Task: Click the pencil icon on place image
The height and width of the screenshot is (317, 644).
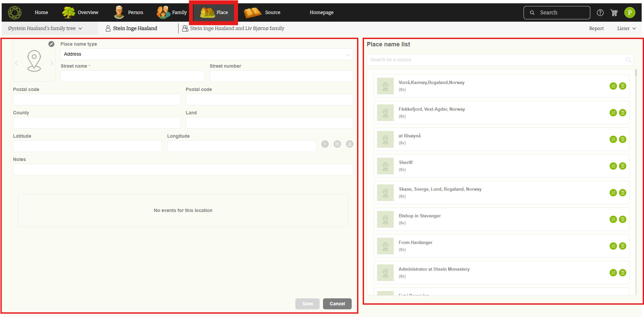Action: (51, 44)
